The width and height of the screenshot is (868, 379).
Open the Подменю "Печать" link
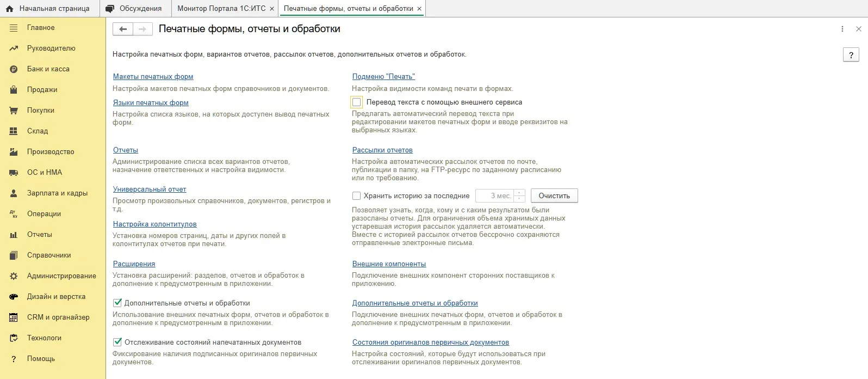click(x=383, y=77)
